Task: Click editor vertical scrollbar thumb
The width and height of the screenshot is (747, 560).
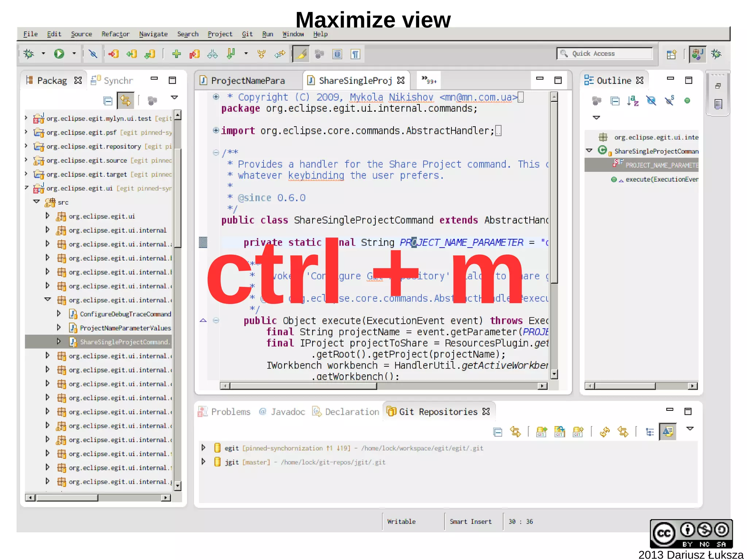Action: 554,192
